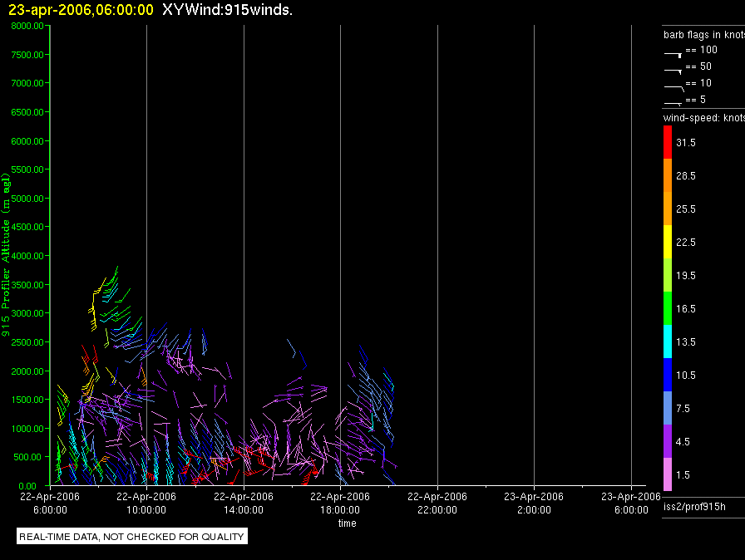Viewport: 745px width, 560px height.
Task: Click the REAL-TIME DATA quality notice box
Action: point(131,537)
